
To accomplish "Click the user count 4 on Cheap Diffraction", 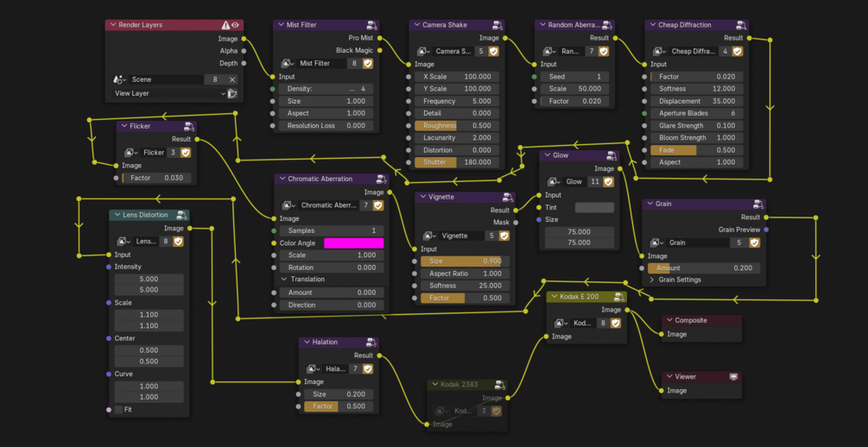I will [725, 51].
